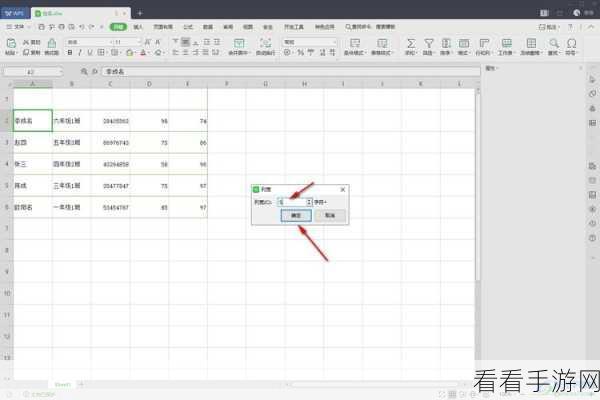Switch to the Page Layout ribbon tab
Image resolution: width=600 pixels, height=400 pixels.
point(163,27)
